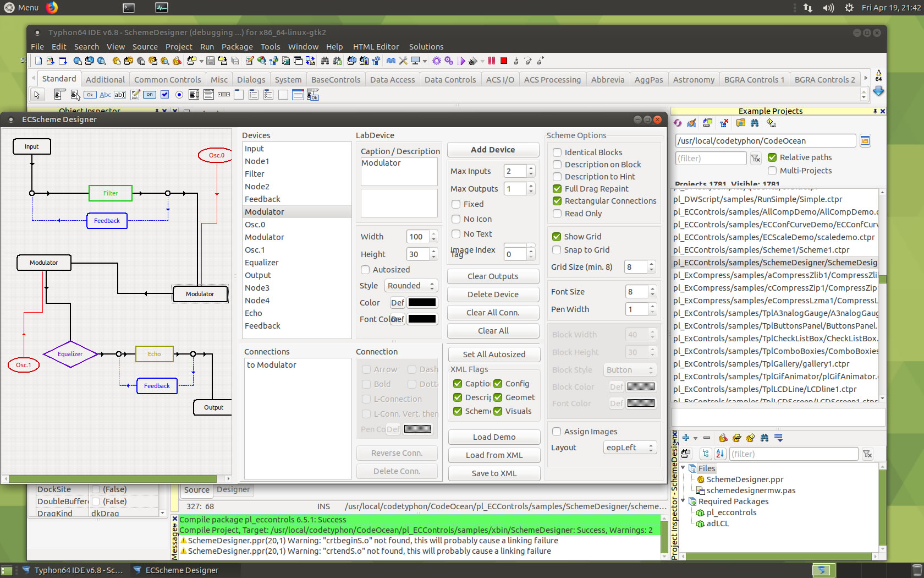
Task: Click the binoculars Find icon in main toolbar
Action: (x=325, y=61)
